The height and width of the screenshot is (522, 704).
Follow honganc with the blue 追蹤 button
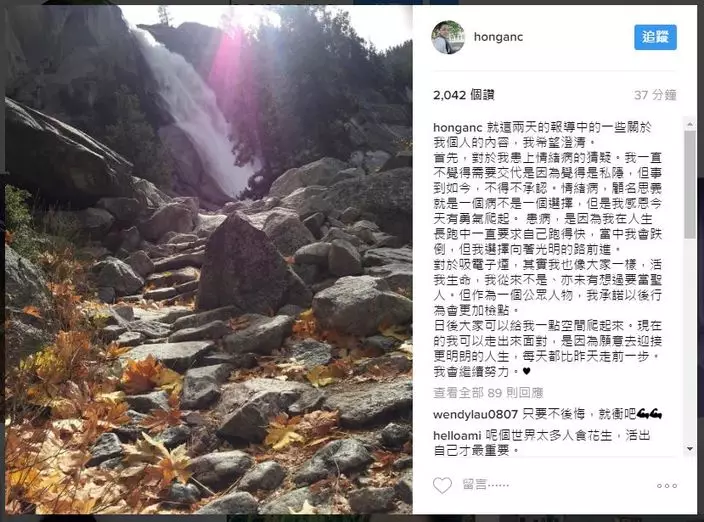click(655, 37)
